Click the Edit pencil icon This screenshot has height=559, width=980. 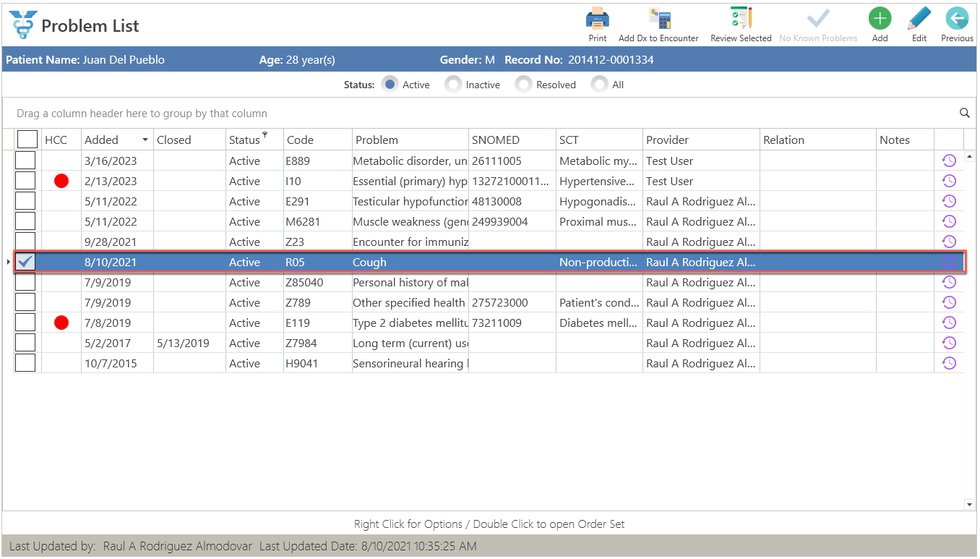coord(919,18)
